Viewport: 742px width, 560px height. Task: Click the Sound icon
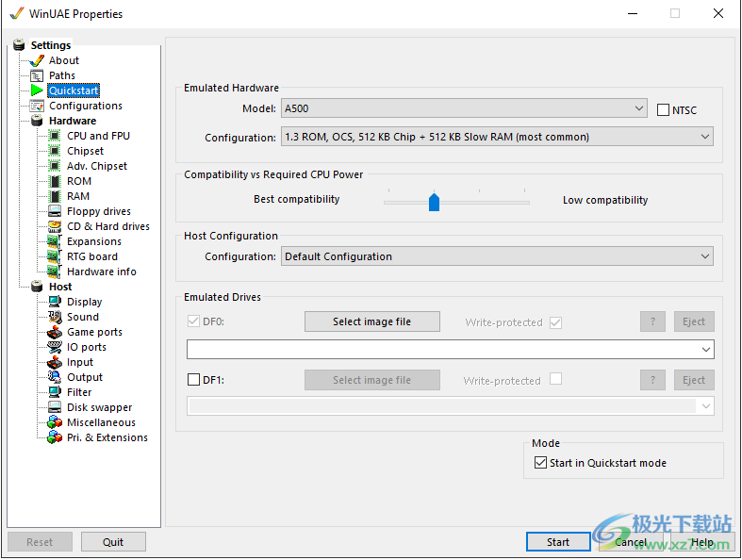click(x=55, y=317)
